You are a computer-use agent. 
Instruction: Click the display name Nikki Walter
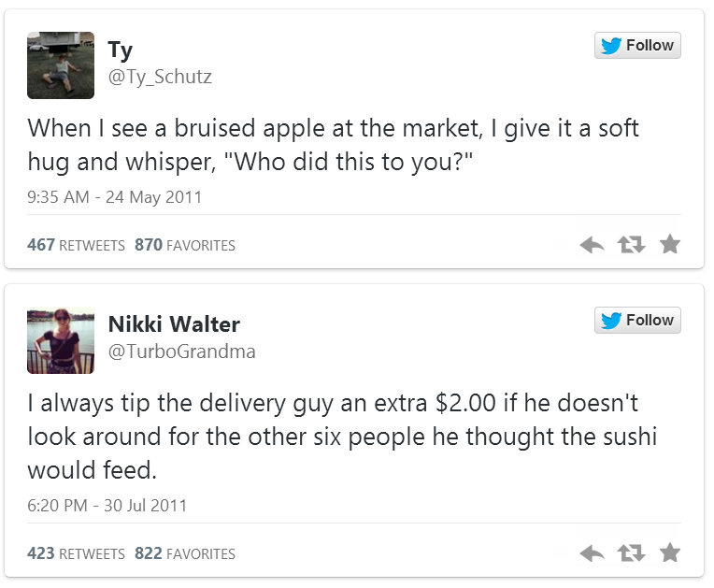(x=174, y=324)
